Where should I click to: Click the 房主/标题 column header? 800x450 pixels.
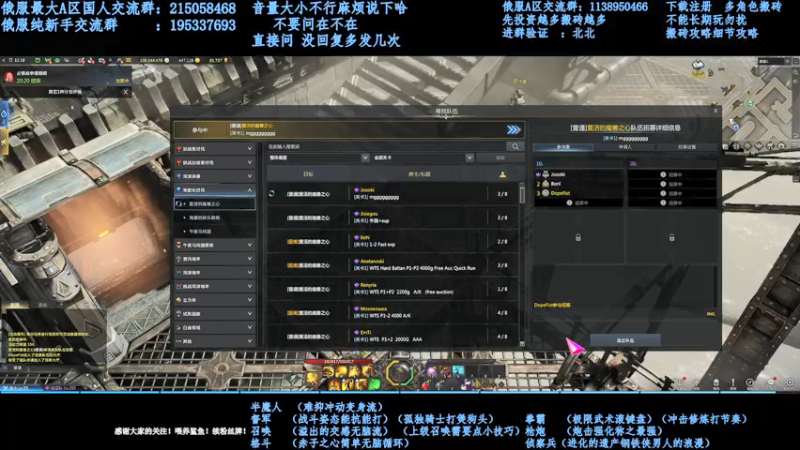[x=419, y=174]
